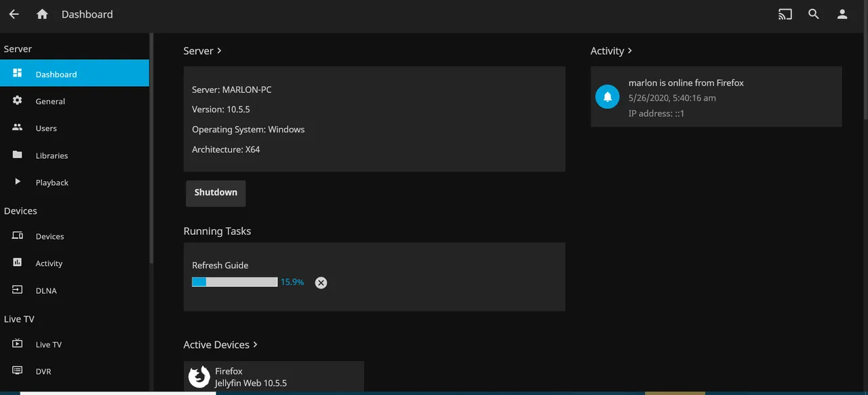This screenshot has width=868, height=395.
Task: Click the 15.9% progress value
Action: point(292,282)
